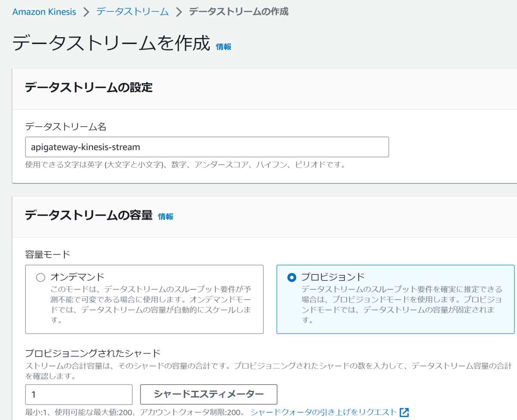Open the シャードエスティメーター button
The height and width of the screenshot is (420, 517).
[209, 394]
